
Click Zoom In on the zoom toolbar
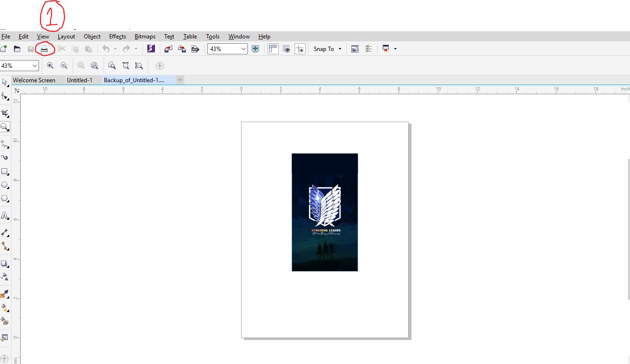[x=51, y=65]
